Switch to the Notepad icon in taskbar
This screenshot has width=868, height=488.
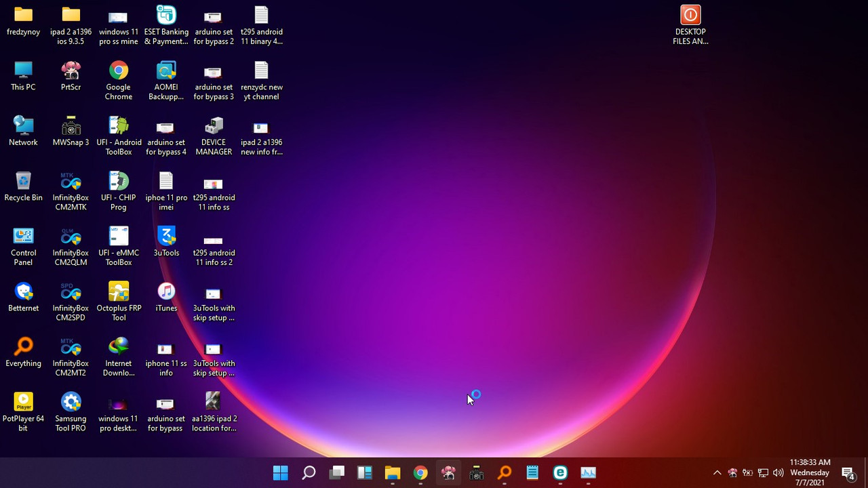[x=532, y=472]
